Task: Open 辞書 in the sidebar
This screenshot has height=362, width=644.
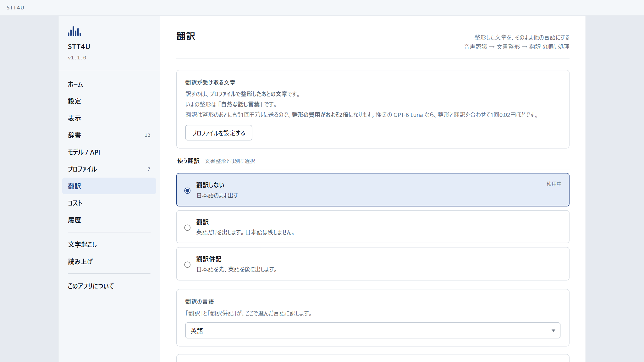Action: click(109, 135)
